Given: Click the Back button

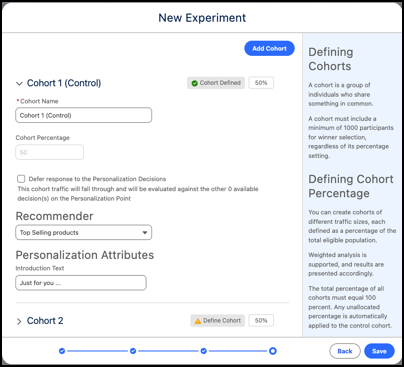Looking at the screenshot, I should click(345, 351).
